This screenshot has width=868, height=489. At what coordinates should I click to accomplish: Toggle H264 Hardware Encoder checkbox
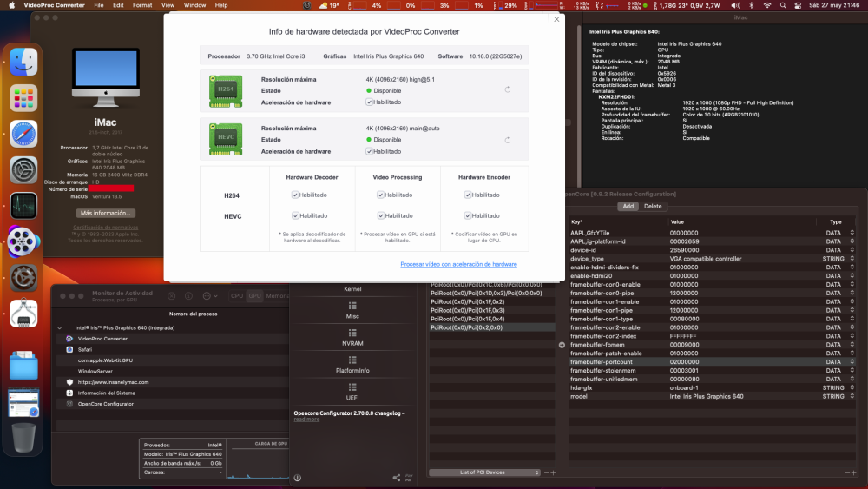468,195
